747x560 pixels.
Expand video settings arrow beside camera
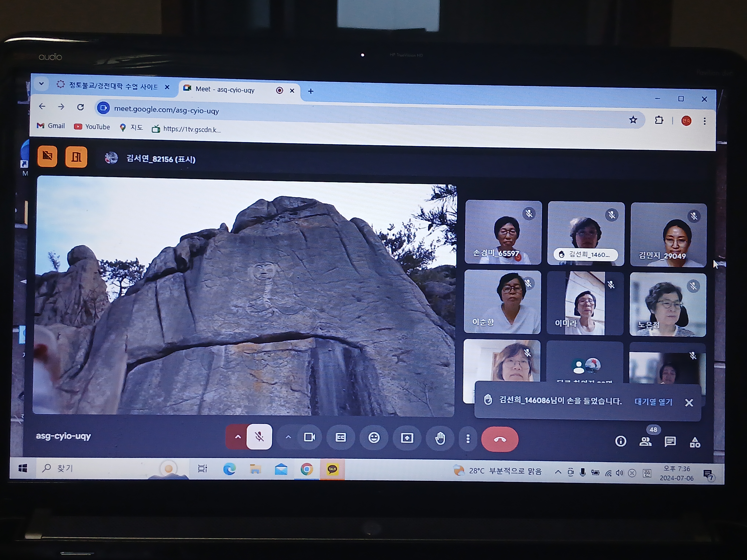(288, 437)
